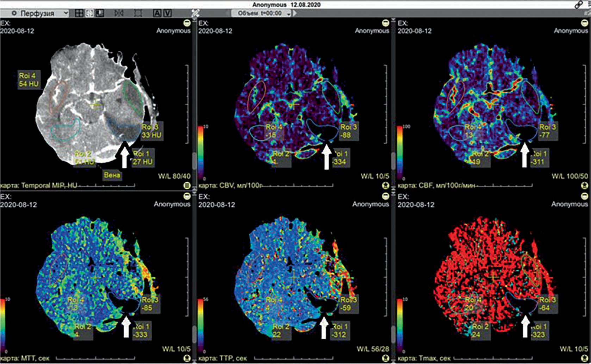The height and width of the screenshot is (364, 591).
Task: Open the карта: TTP, сек map selector
Action: 223,359
